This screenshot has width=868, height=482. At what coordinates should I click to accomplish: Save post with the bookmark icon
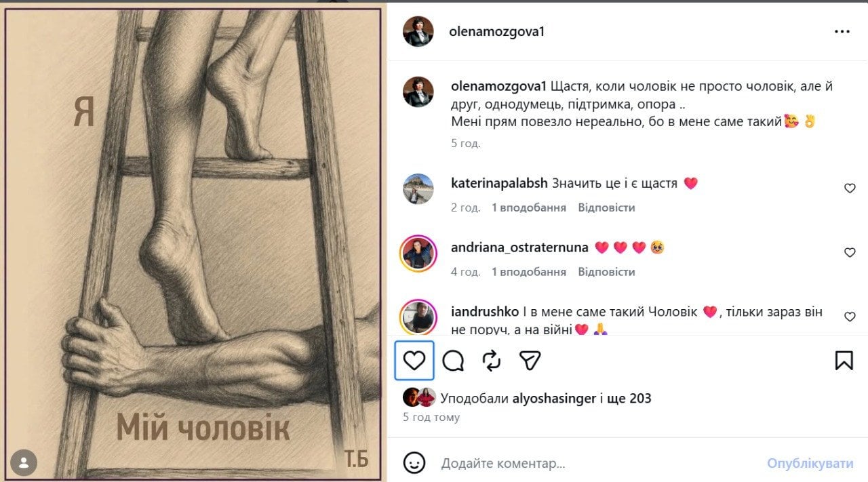click(844, 361)
